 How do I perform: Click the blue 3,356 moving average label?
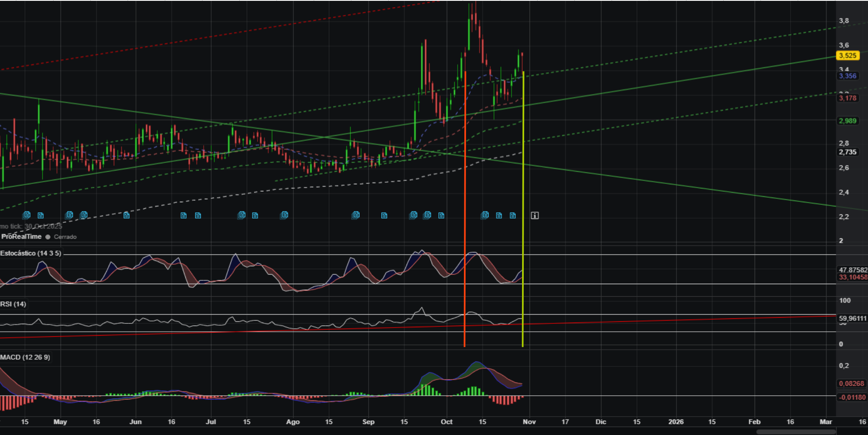click(848, 76)
